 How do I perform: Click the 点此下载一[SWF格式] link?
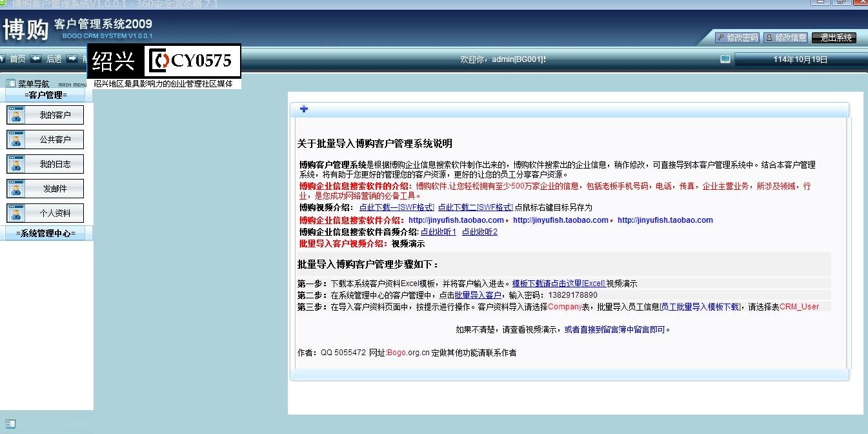[397, 207]
